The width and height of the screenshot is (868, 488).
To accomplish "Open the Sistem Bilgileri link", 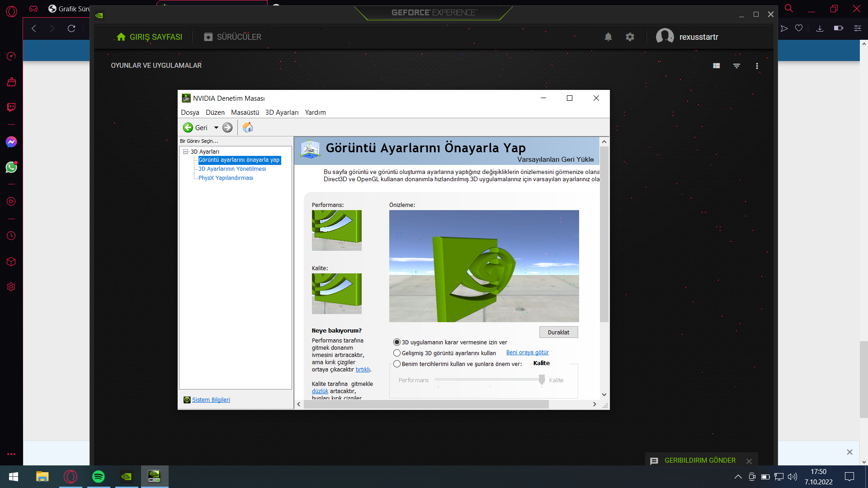I will click(211, 400).
